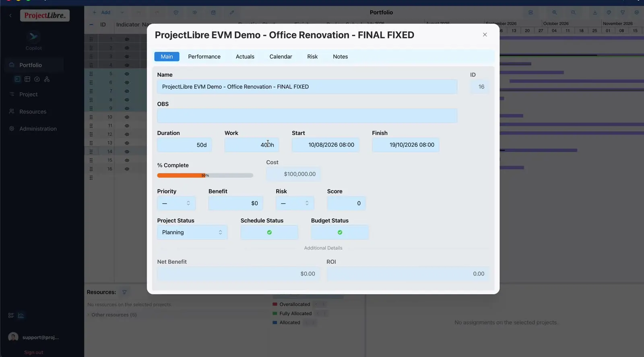Click the pencil edit icon in toolbar
Viewport: 644px width, 357px height.
(232, 12)
